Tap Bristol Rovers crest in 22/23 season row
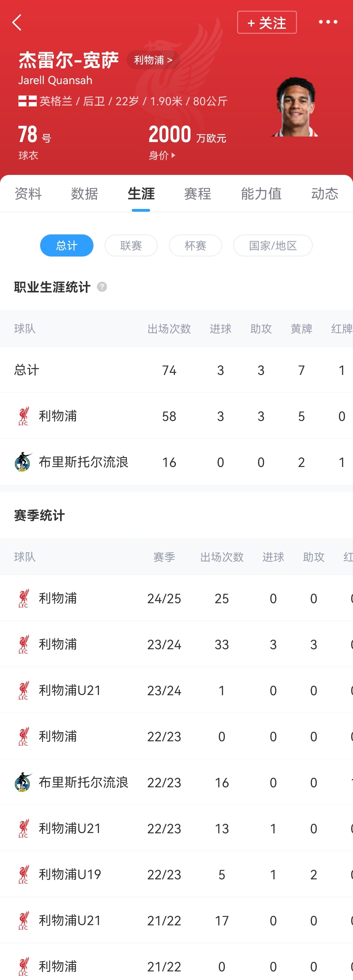This screenshot has width=353, height=980. 24,782
